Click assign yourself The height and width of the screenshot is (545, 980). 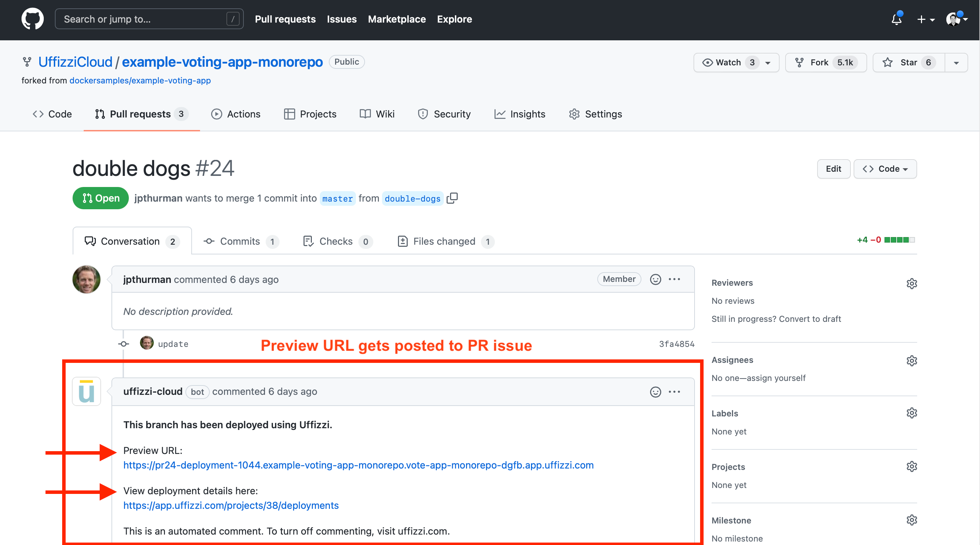[x=776, y=378]
